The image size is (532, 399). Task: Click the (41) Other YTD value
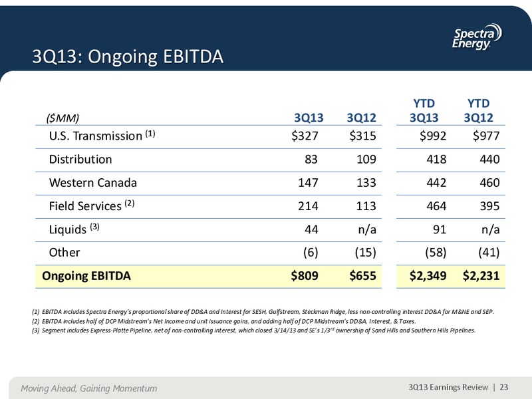click(489, 253)
